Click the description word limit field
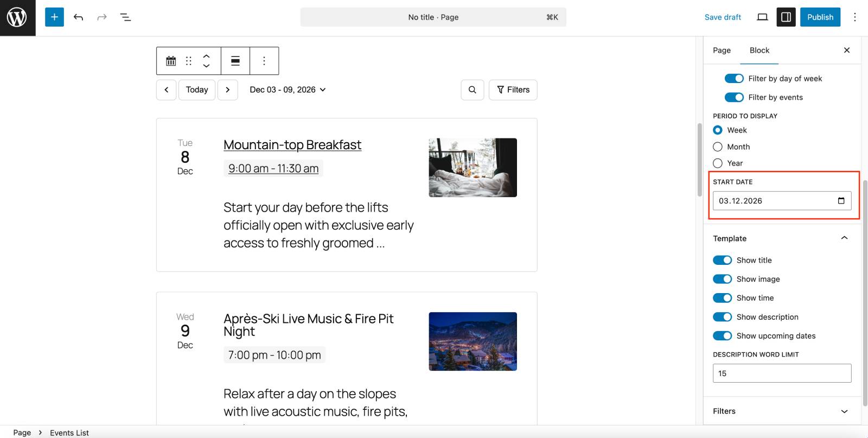The image size is (868, 438). coord(782,373)
